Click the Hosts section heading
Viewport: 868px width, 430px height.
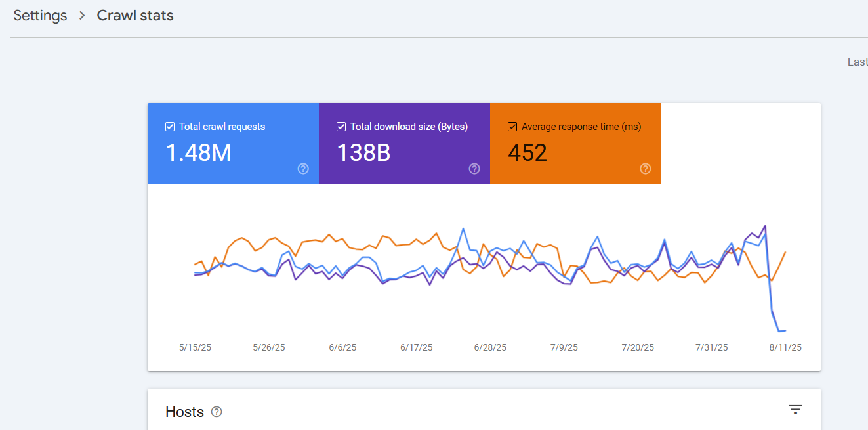pyautogui.click(x=184, y=412)
